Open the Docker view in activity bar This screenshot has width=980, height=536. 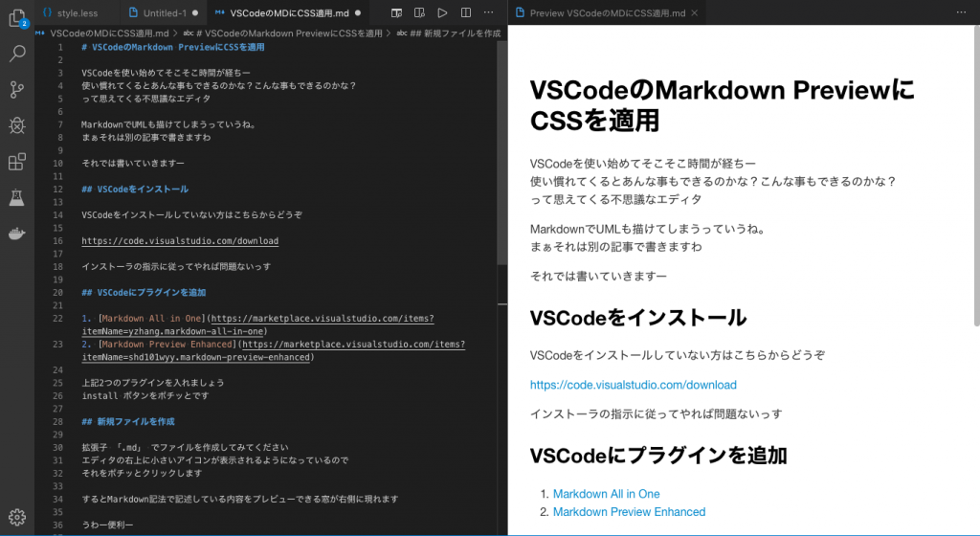click(17, 234)
